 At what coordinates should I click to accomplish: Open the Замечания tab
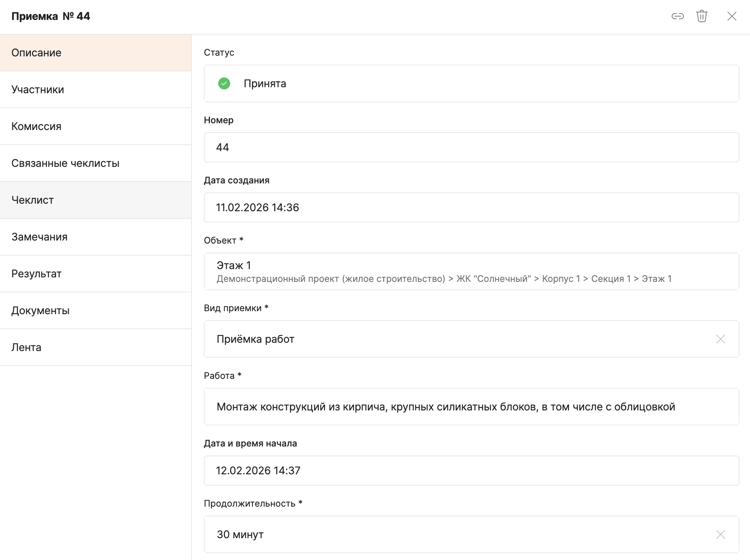click(96, 237)
